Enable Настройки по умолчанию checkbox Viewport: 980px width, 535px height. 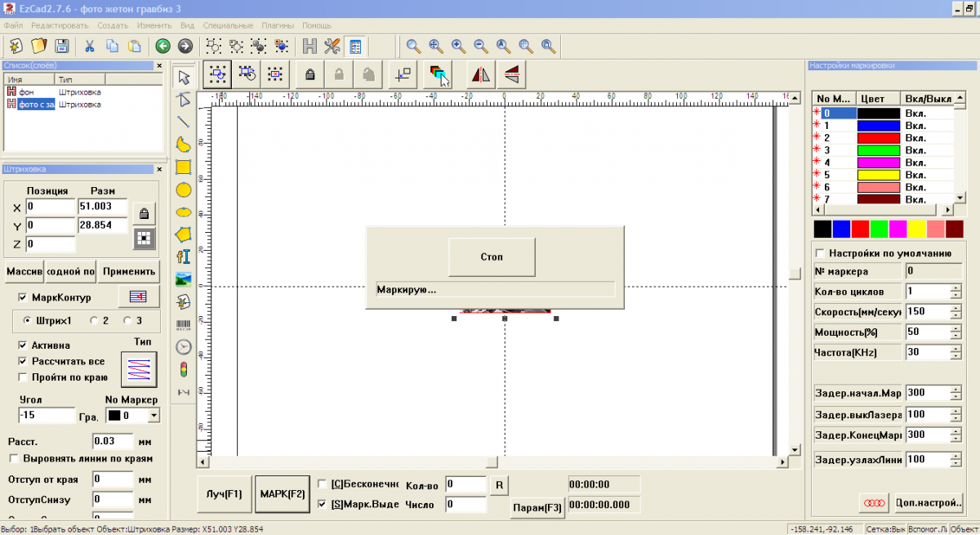(x=821, y=253)
